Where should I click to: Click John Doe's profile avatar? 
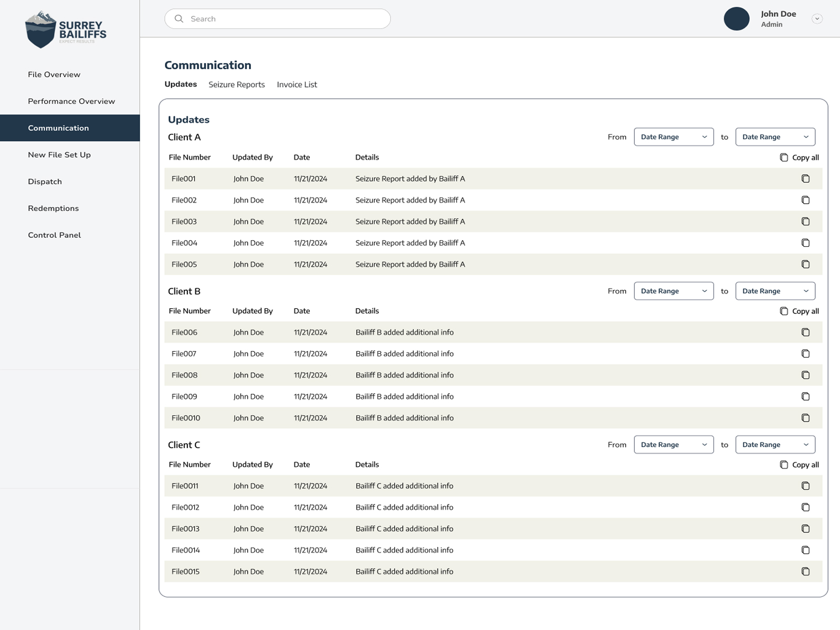(737, 19)
